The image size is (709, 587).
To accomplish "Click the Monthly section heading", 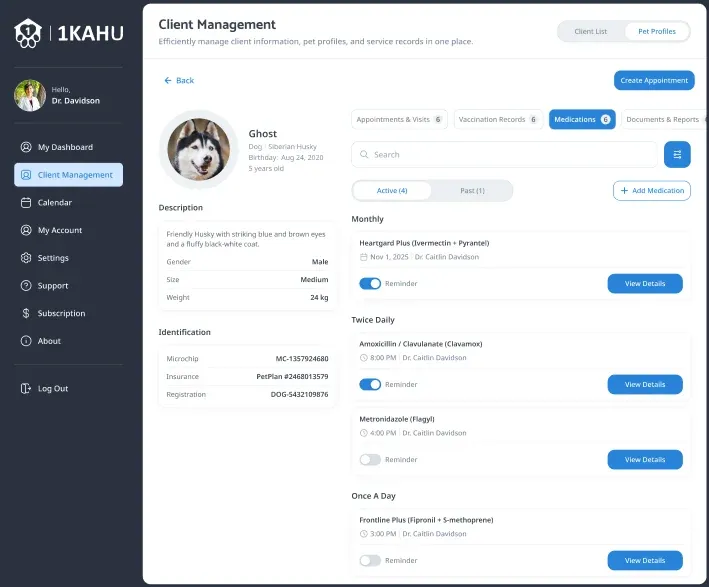I will tap(367, 219).
